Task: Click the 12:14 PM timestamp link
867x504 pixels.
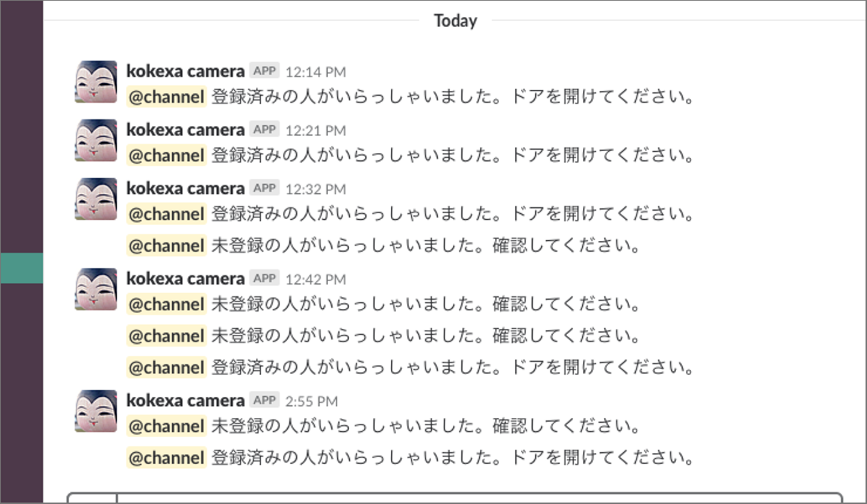Action: 315,72
